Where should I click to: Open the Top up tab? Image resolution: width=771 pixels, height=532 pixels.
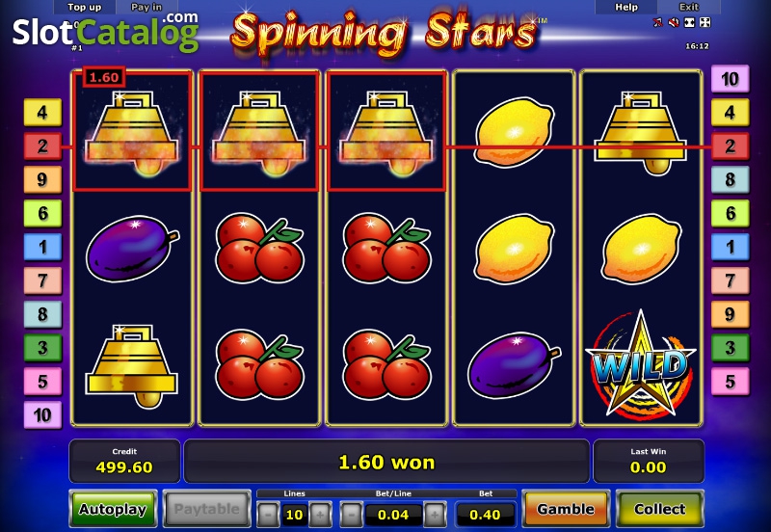(x=85, y=7)
